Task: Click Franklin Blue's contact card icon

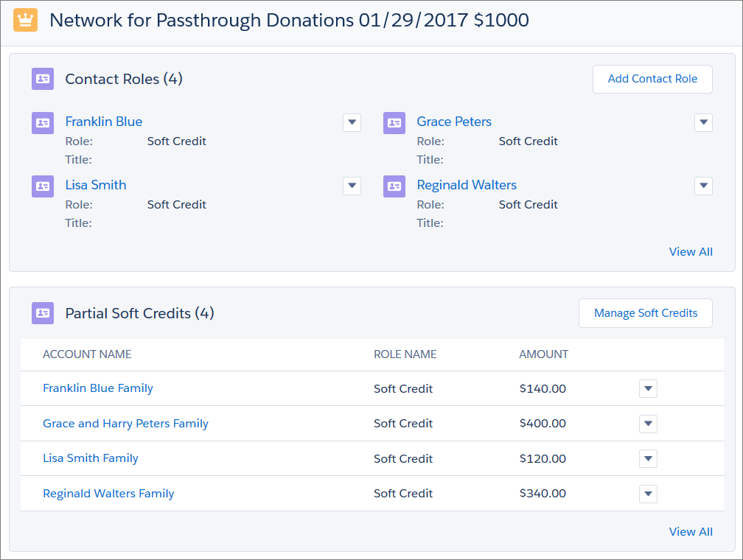Action: coord(43,123)
